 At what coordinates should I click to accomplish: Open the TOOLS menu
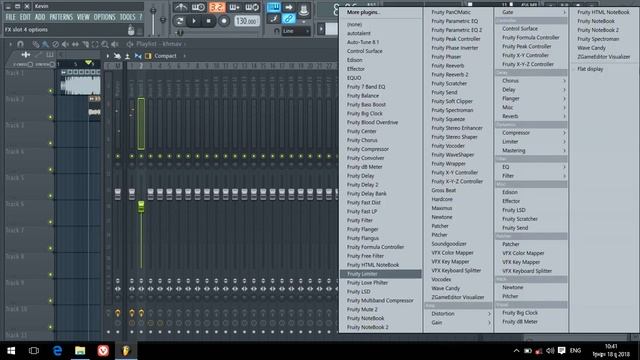coord(127,17)
